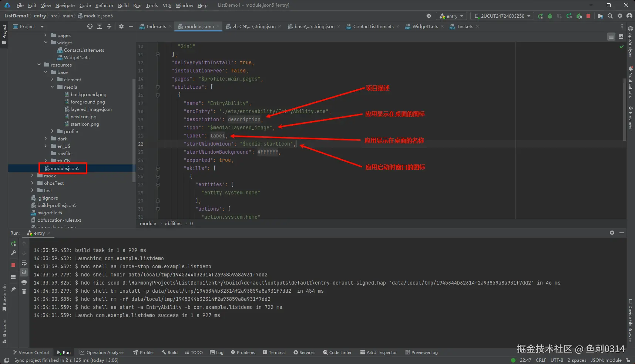The image size is (635, 364).
Task: Restore layout in the Run panel
Action: click(x=13, y=277)
